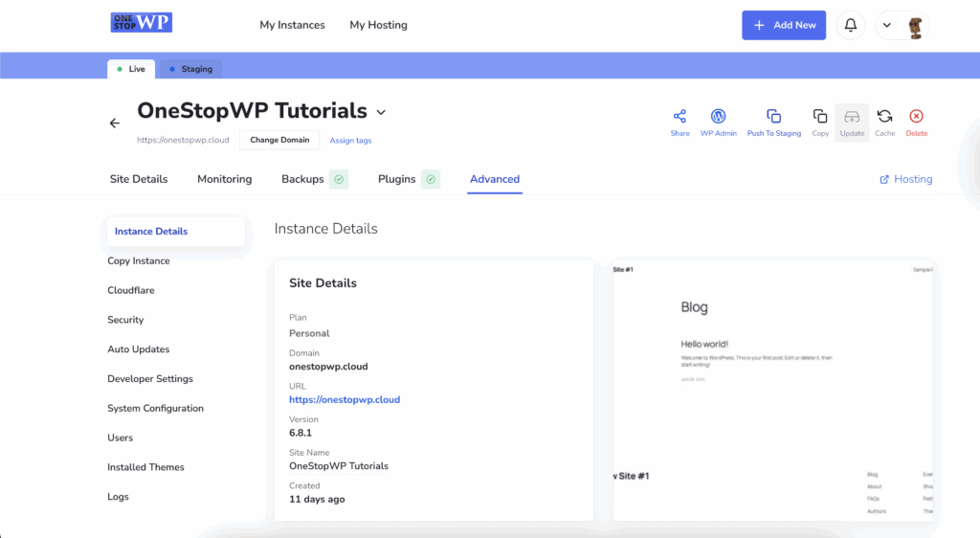Viewport: 980px width, 538px height.
Task: Select the Advanced tab
Action: tap(495, 179)
